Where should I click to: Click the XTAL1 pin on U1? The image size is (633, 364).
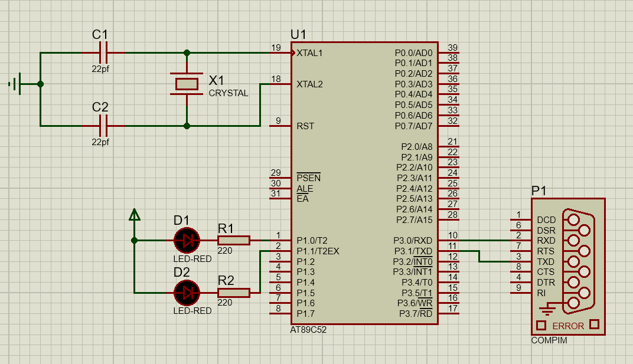[309, 53]
